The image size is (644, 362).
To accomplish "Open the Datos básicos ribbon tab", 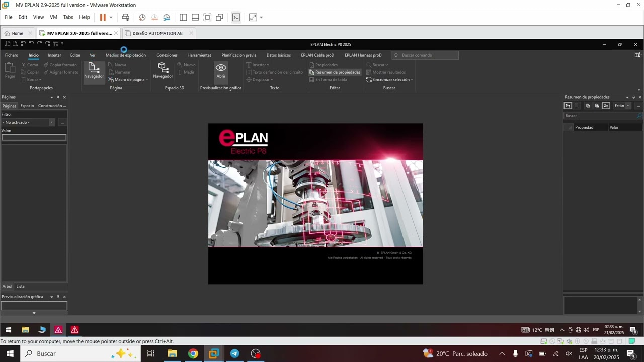I will coord(279,55).
